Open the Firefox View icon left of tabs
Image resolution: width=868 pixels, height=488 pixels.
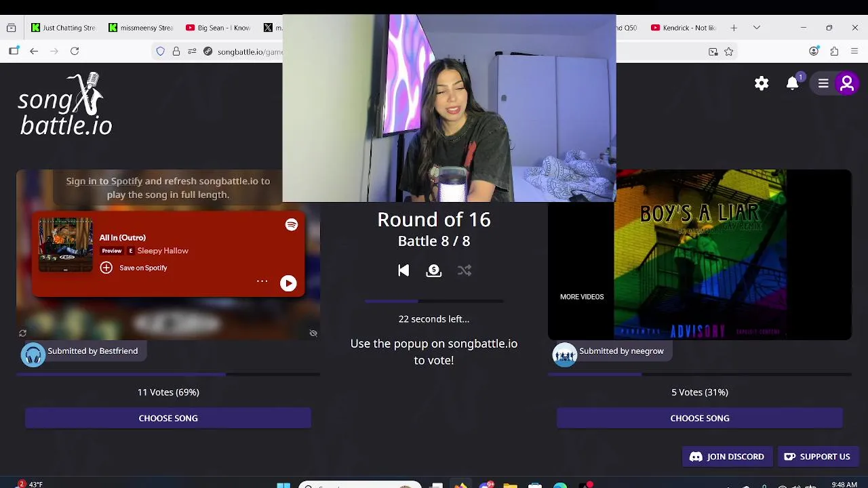click(12, 28)
